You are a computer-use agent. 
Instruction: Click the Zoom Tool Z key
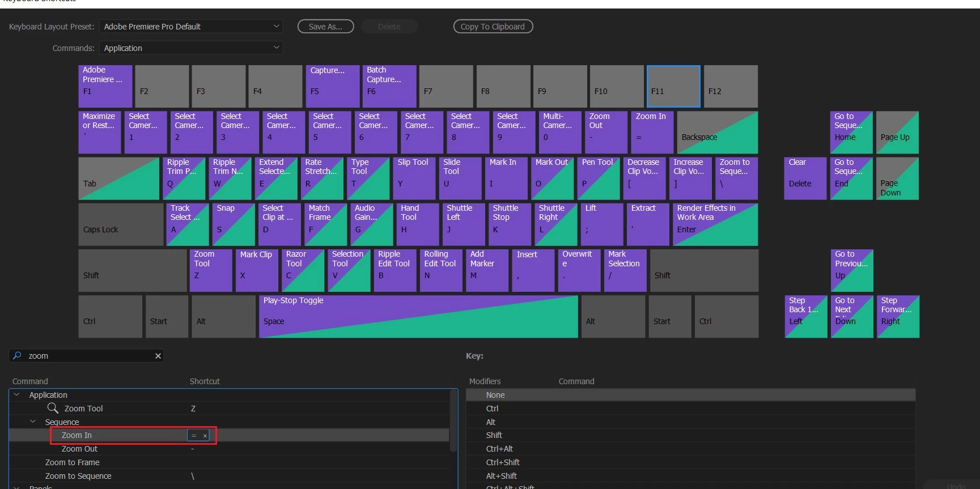click(x=211, y=270)
